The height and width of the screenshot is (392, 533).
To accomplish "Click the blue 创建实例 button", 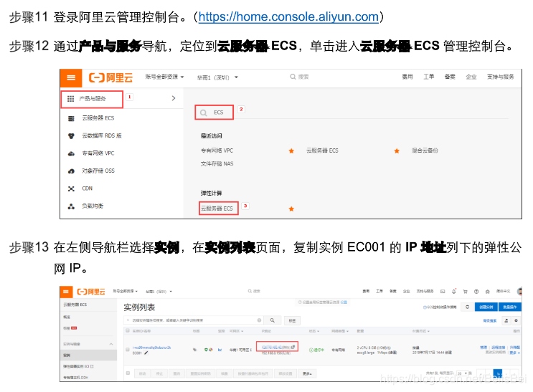I will [486, 307].
